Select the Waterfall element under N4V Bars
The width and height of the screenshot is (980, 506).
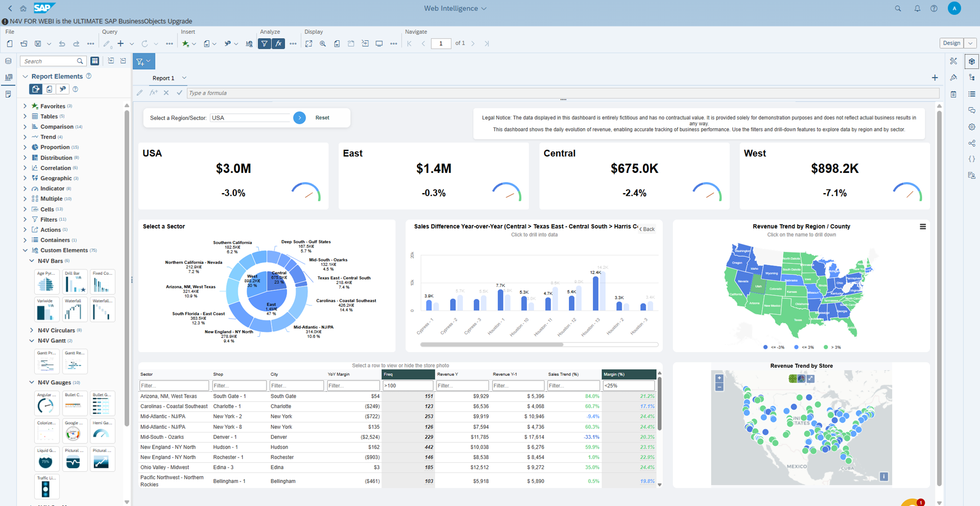click(x=74, y=309)
